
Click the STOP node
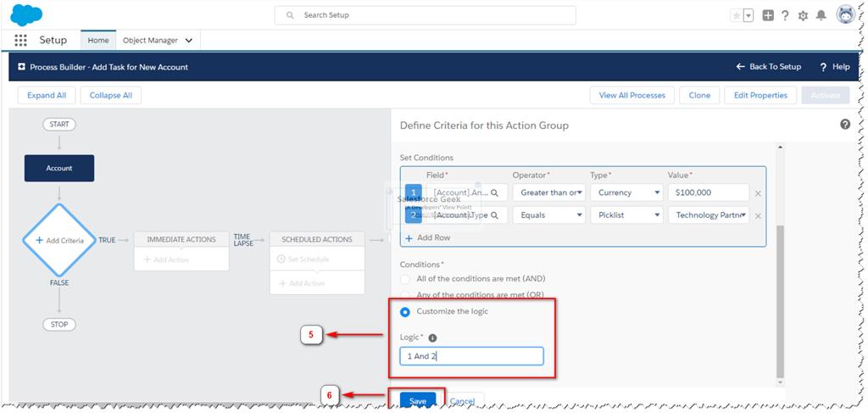pyautogui.click(x=59, y=325)
